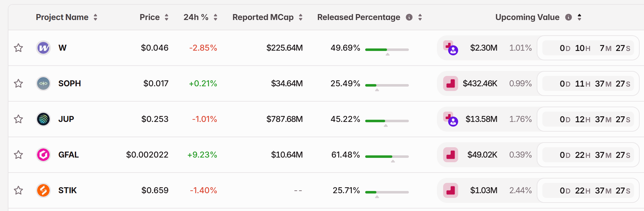This screenshot has width=644, height=211.
Task: Open the STIK project name link
Action: click(x=67, y=191)
